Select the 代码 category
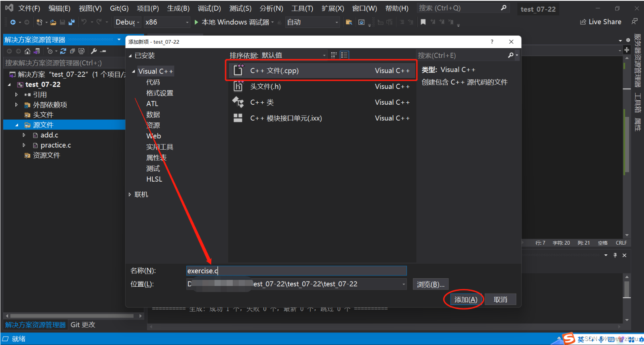The width and height of the screenshot is (644, 345). (153, 82)
